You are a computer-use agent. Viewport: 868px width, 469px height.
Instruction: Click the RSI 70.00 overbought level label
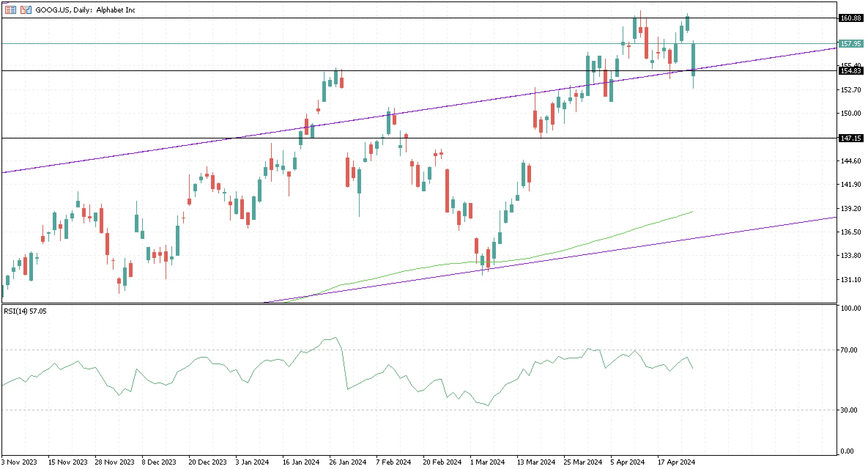849,350
